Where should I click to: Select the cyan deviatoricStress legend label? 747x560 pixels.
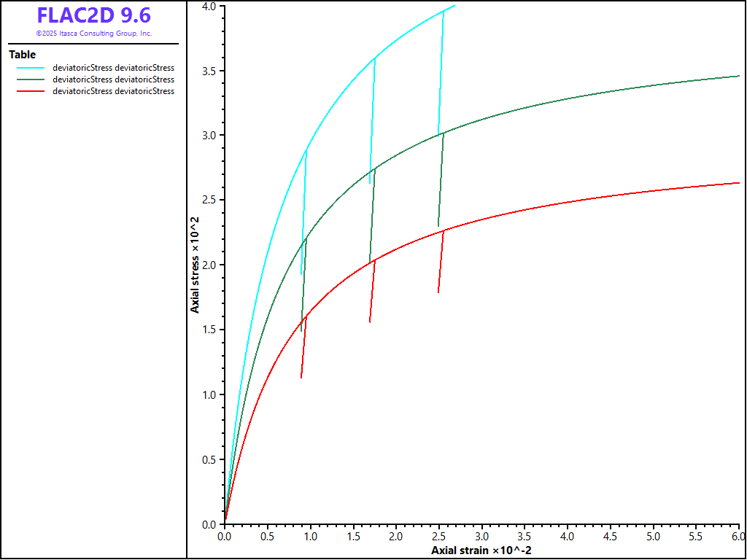[113, 68]
